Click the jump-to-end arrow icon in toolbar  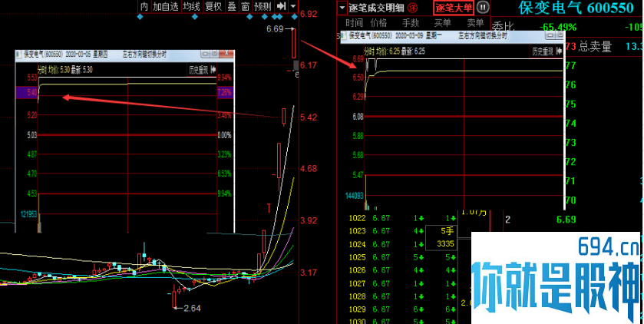[282, 6]
